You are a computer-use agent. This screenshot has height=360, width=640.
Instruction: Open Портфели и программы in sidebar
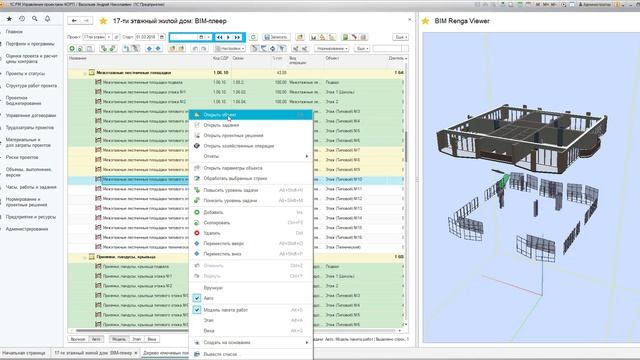pos(30,44)
